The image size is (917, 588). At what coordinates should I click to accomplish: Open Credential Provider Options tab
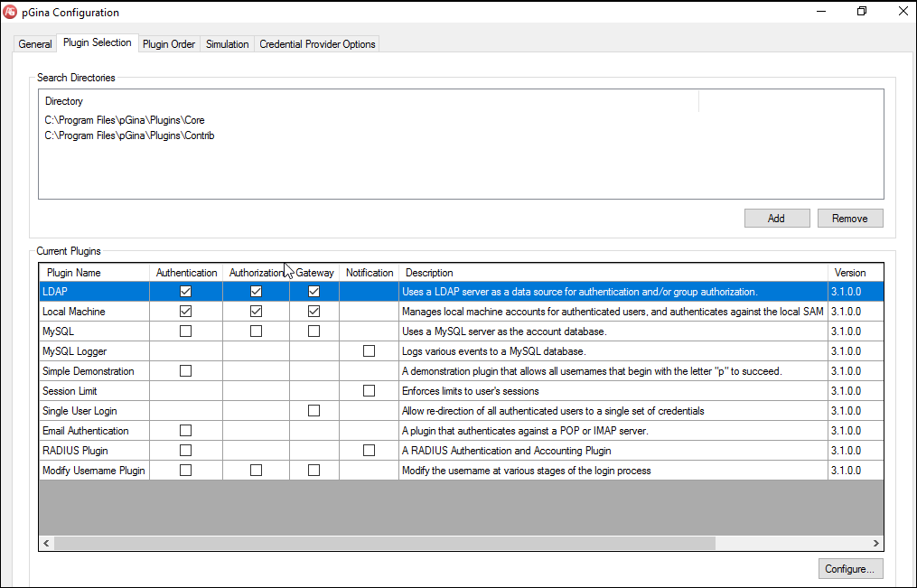(317, 44)
